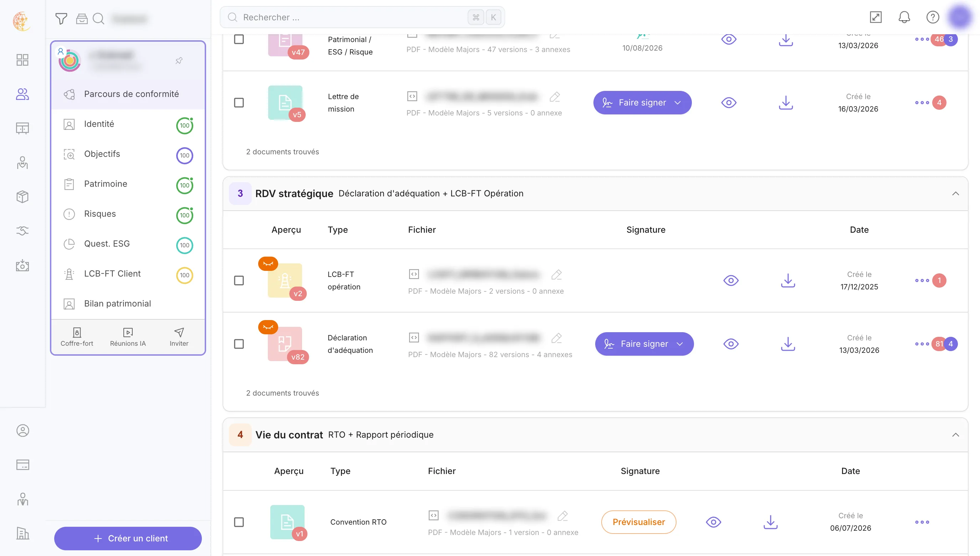Open the dashboard grid icon in left rail
Image resolution: width=980 pixels, height=556 pixels.
[x=22, y=60]
